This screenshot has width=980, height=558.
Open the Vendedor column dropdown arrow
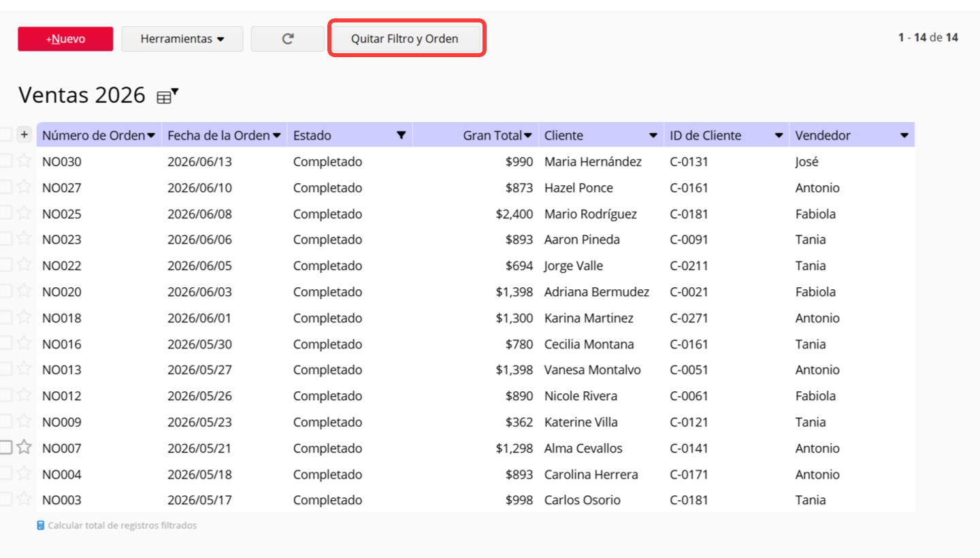coord(904,135)
